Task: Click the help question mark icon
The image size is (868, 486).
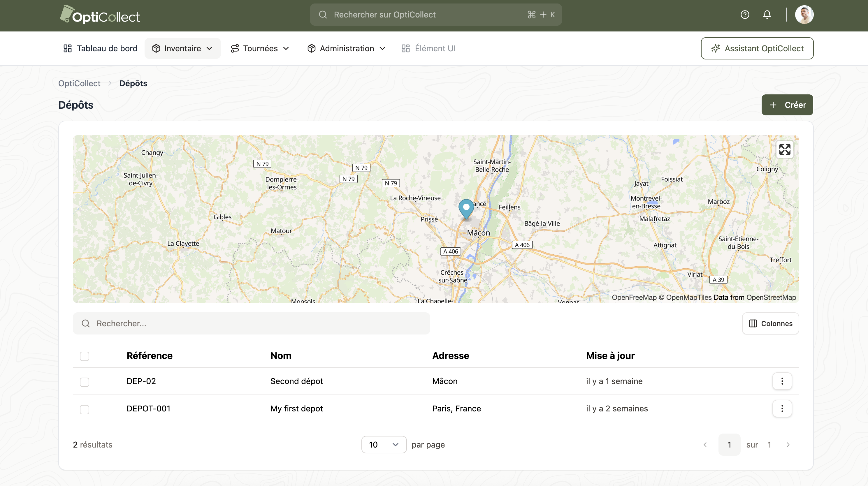Action: click(745, 15)
